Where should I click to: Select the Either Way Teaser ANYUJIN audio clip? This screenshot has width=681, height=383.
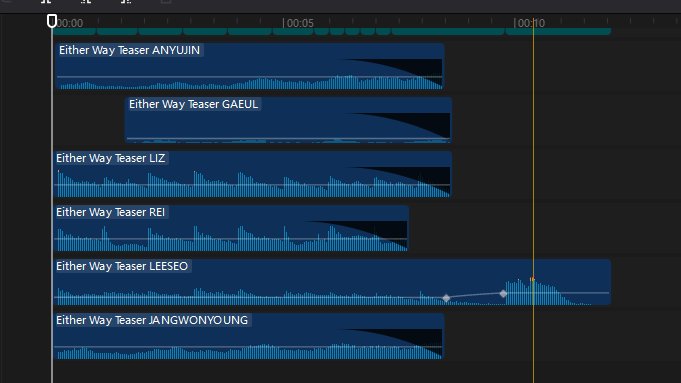coord(250,66)
